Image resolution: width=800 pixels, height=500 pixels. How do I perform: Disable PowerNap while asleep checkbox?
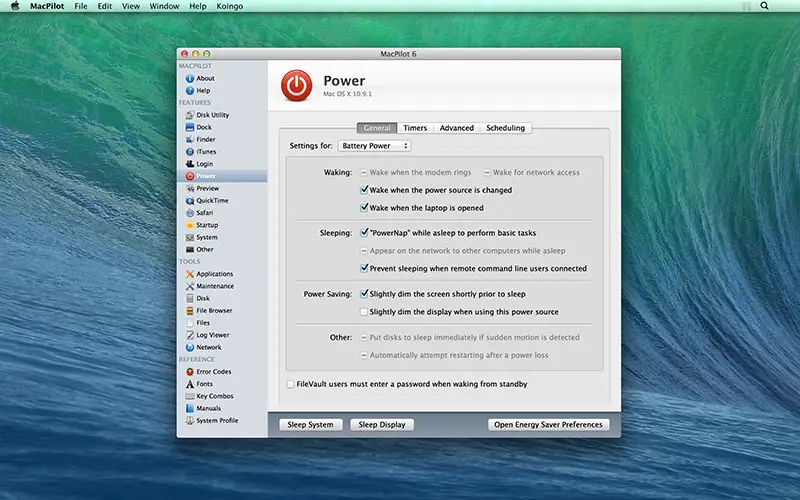click(364, 233)
